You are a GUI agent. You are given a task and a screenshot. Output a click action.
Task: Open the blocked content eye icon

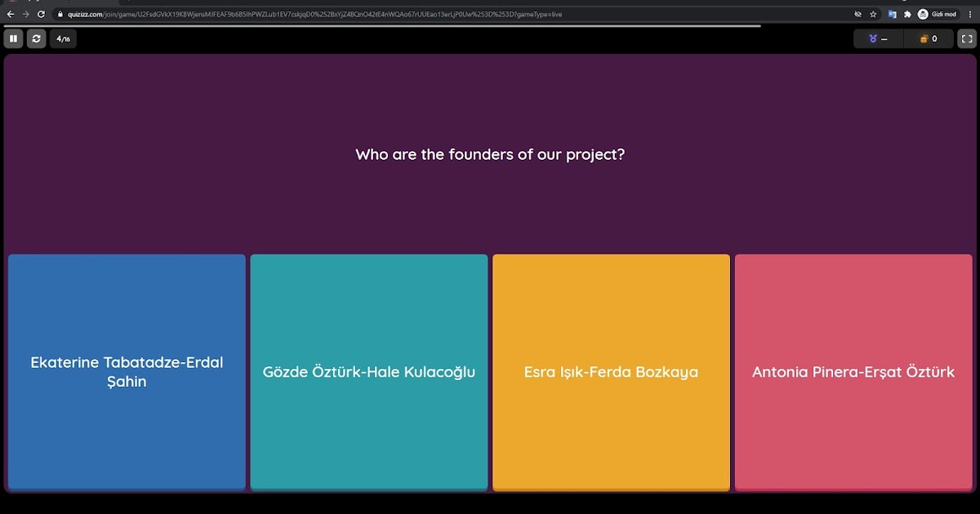click(x=857, y=14)
